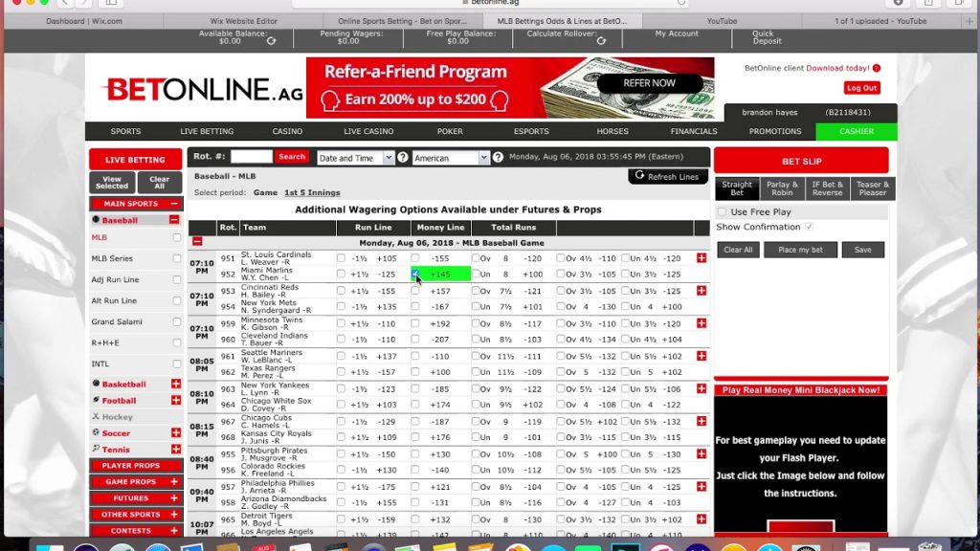Open the Live Casino navigation menu

coord(368,131)
